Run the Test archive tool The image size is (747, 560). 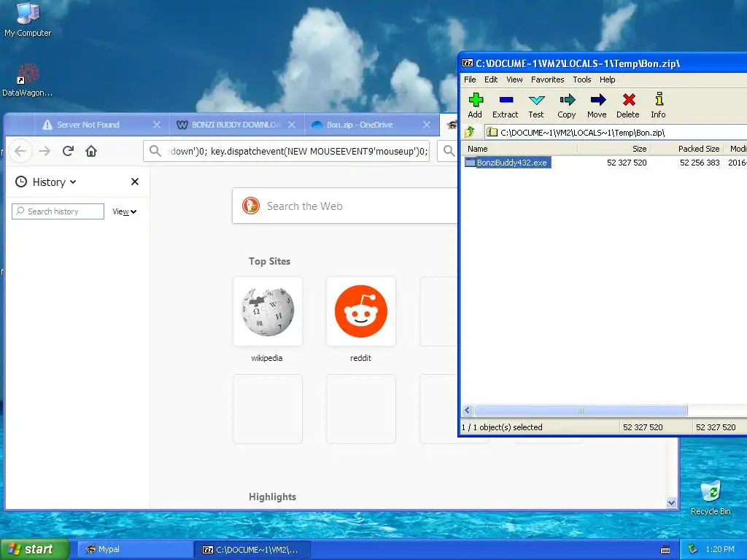point(536,105)
